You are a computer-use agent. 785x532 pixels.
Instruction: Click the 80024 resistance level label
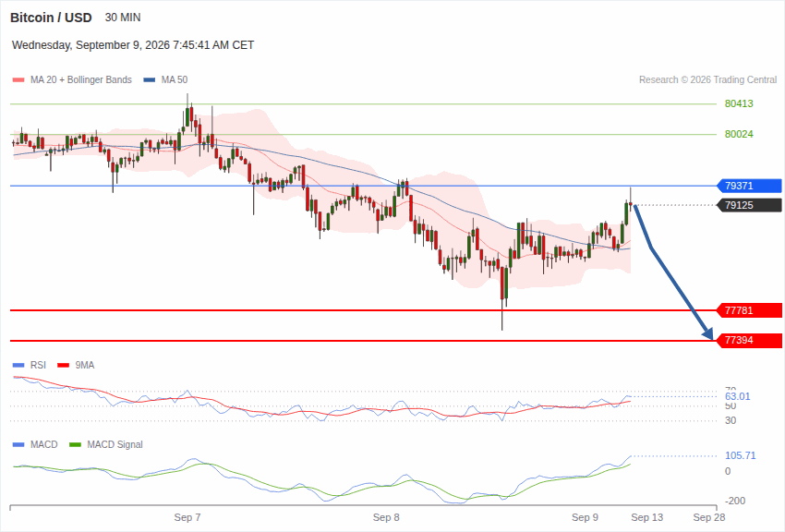739,134
